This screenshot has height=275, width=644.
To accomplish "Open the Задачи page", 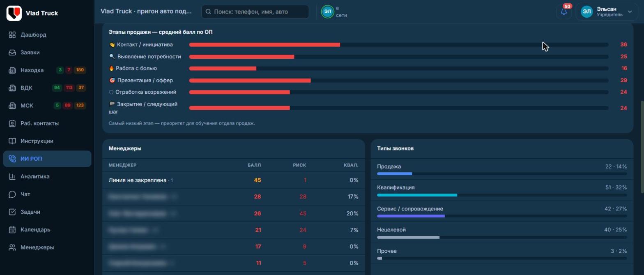I will tap(47, 212).
